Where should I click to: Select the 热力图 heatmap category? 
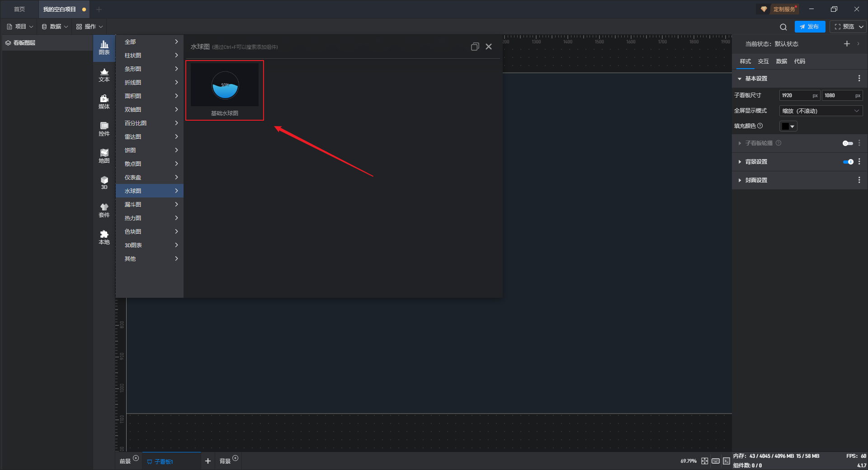point(150,218)
